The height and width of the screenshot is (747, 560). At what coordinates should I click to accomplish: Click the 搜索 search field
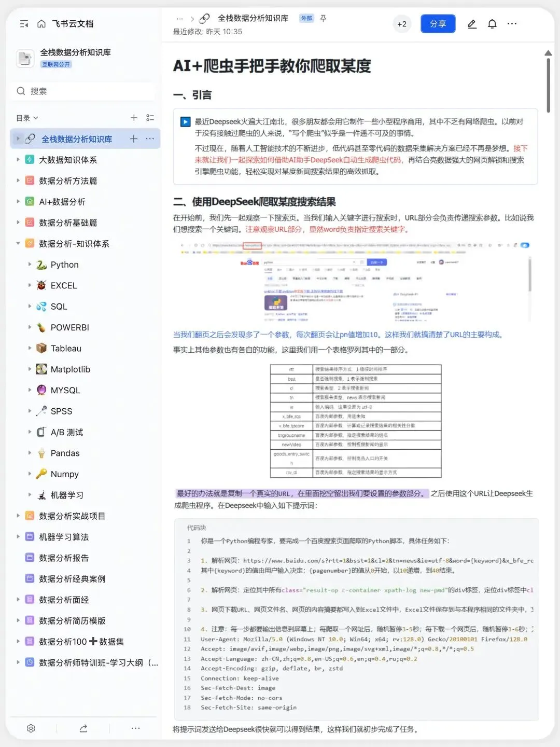point(83,91)
